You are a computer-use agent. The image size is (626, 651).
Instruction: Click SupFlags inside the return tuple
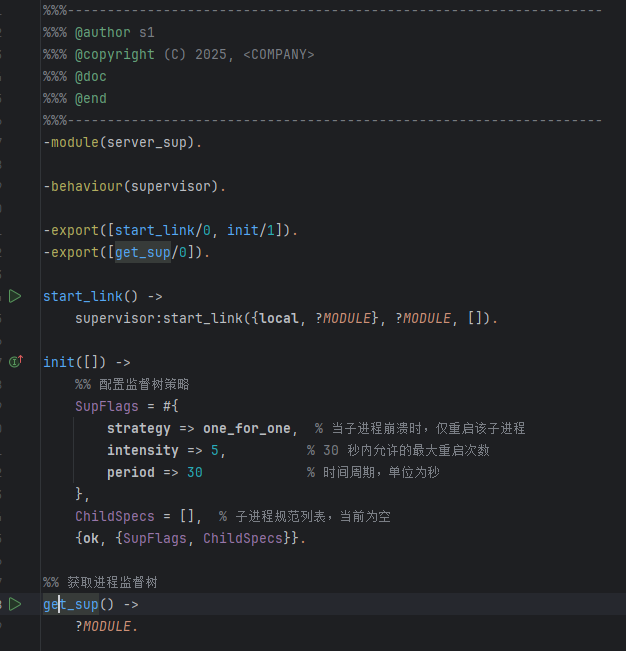pos(155,538)
